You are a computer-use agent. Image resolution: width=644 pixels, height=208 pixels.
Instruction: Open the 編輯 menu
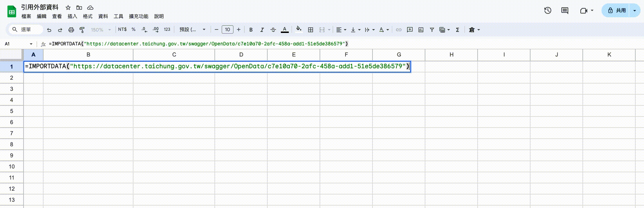(x=42, y=16)
